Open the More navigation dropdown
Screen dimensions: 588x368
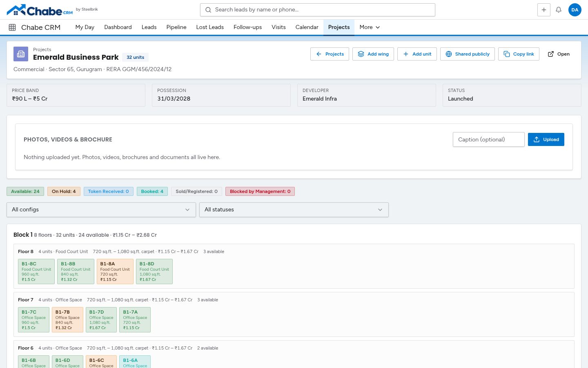click(x=370, y=27)
